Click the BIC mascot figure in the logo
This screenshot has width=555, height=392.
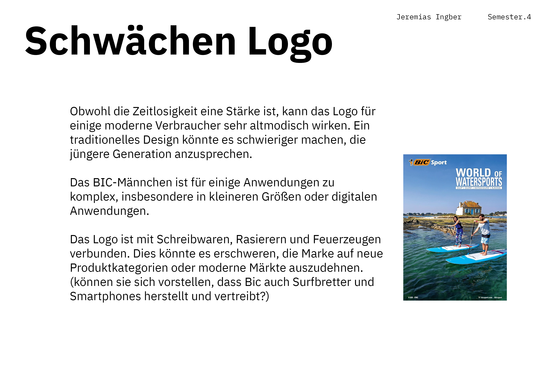pyautogui.click(x=411, y=162)
